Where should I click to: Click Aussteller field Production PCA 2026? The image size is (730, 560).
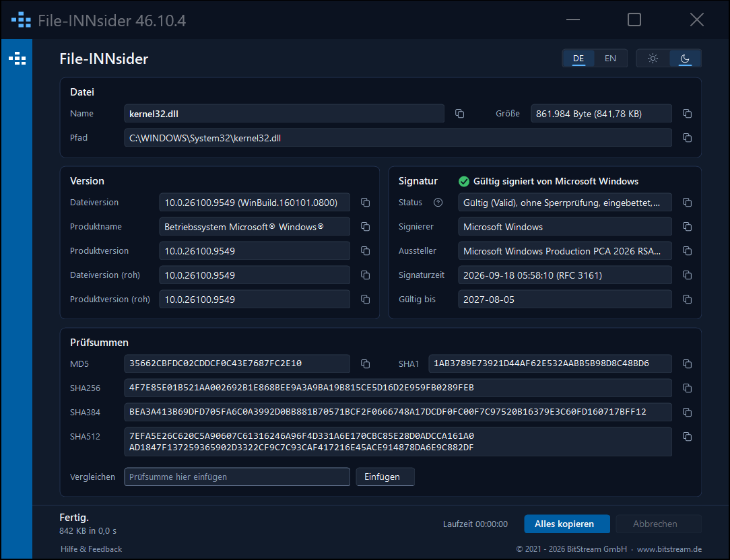point(565,251)
